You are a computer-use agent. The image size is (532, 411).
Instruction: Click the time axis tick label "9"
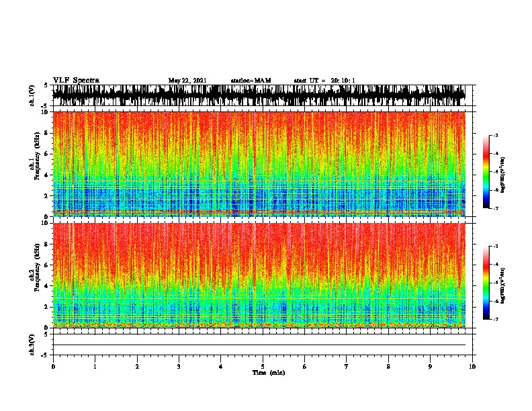coord(430,367)
